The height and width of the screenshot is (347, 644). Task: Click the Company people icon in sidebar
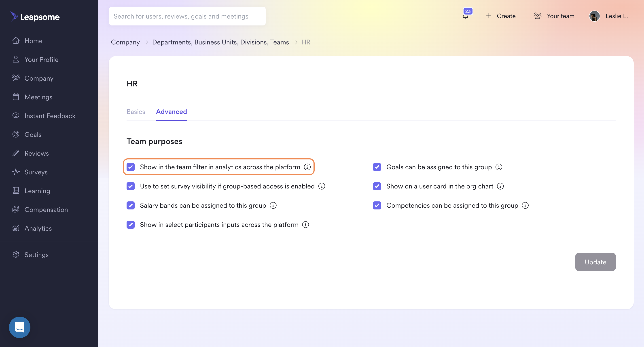[x=16, y=78]
